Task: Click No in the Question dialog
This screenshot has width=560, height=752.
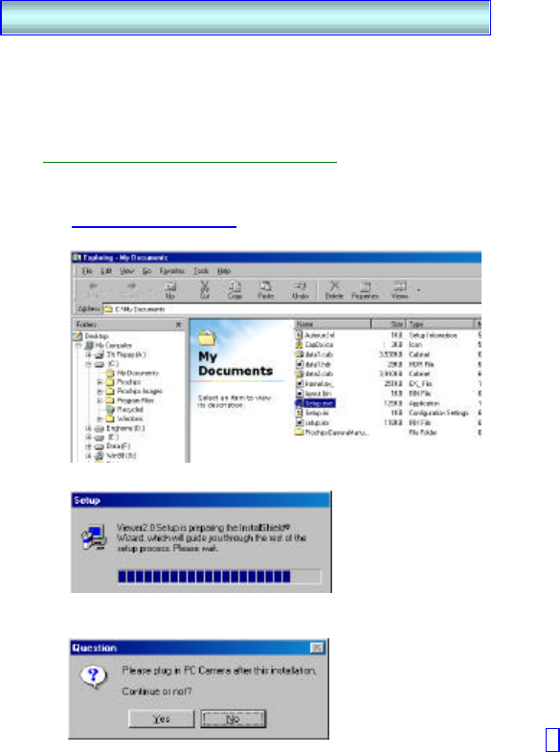Action: (x=233, y=718)
